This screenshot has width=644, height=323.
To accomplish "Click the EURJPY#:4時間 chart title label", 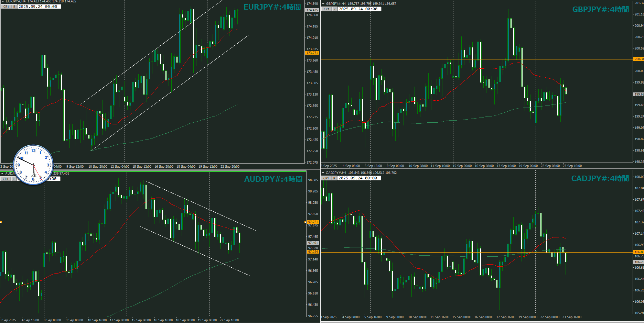I will coord(272,7).
